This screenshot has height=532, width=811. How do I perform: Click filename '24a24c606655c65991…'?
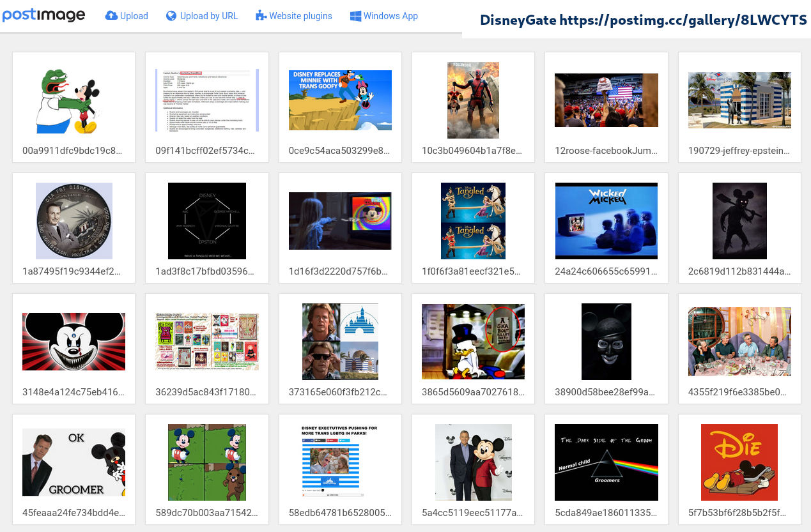(605, 271)
